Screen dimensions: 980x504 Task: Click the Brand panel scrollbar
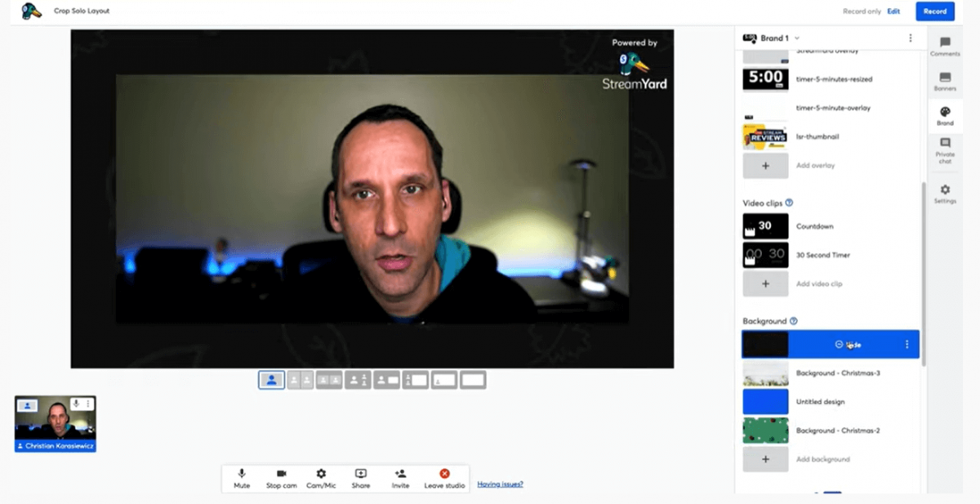pos(924,274)
